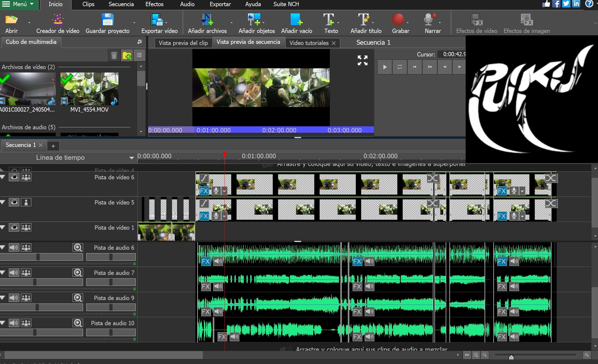Adjust Pista de audio 7 pan slider
Image resolution: width=598 pixels, height=364 pixels.
[x=111, y=282]
